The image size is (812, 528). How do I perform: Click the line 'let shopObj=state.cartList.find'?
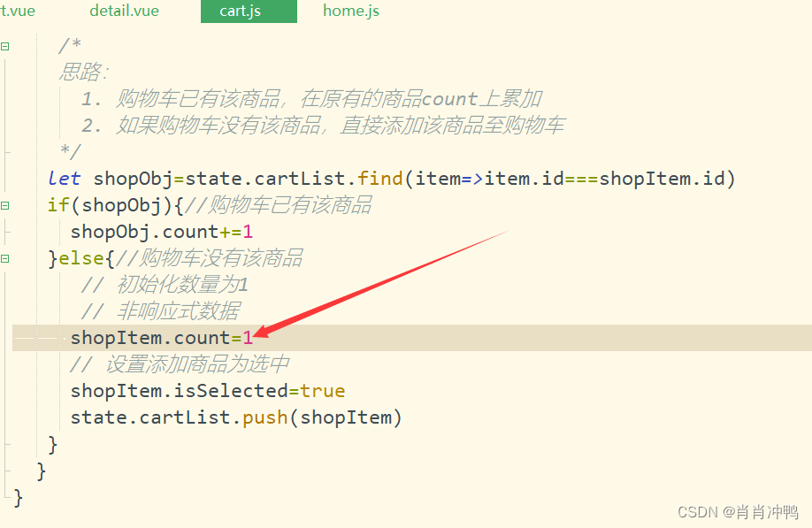coord(392,179)
